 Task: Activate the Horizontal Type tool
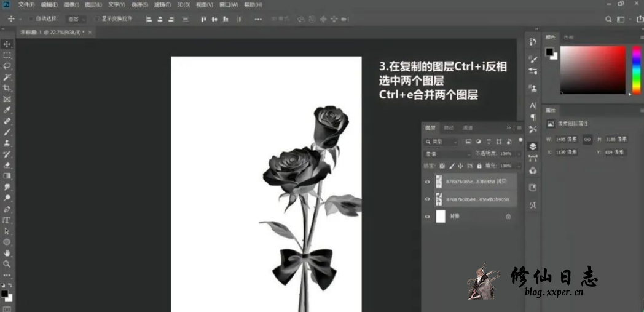click(7, 220)
